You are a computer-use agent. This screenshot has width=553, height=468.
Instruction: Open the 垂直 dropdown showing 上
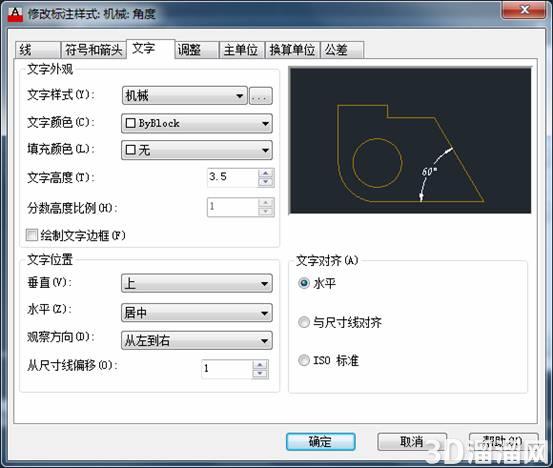click(x=197, y=283)
